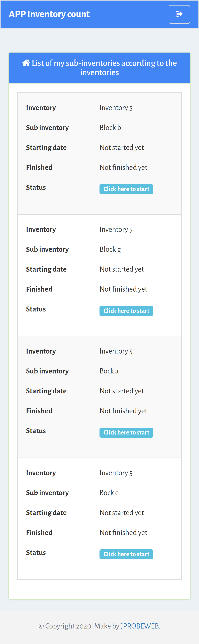
Task: Select the Bock a value text
Action: 109,371
